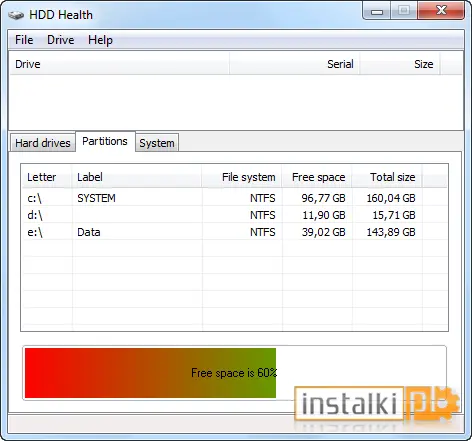
Task: Sort partitions by Free space header
Action: [x=317, y=177]
